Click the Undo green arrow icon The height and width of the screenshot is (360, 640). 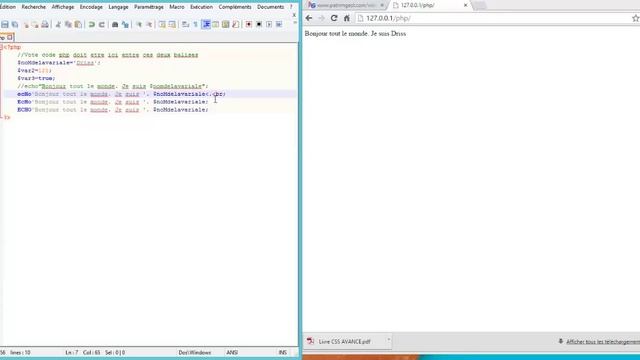[x=92, y=24]
